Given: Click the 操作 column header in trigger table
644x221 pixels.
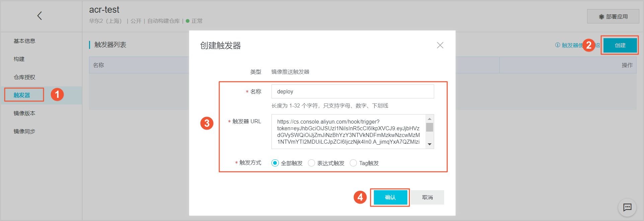Looking at the screenshot, I should tap(627, 65).
